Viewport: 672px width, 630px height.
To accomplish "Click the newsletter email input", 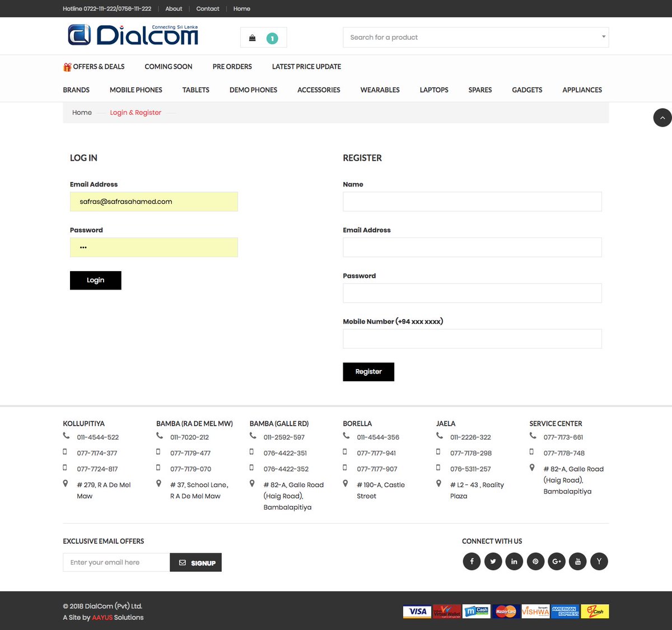I will (116, 562).
